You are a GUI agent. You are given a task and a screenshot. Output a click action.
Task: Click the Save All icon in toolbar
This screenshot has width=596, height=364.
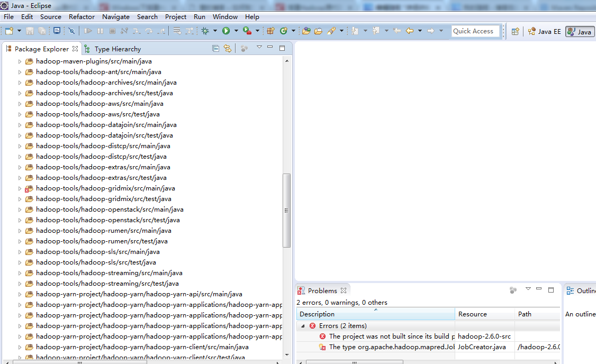pyautogui.click(x=42, y=31)
